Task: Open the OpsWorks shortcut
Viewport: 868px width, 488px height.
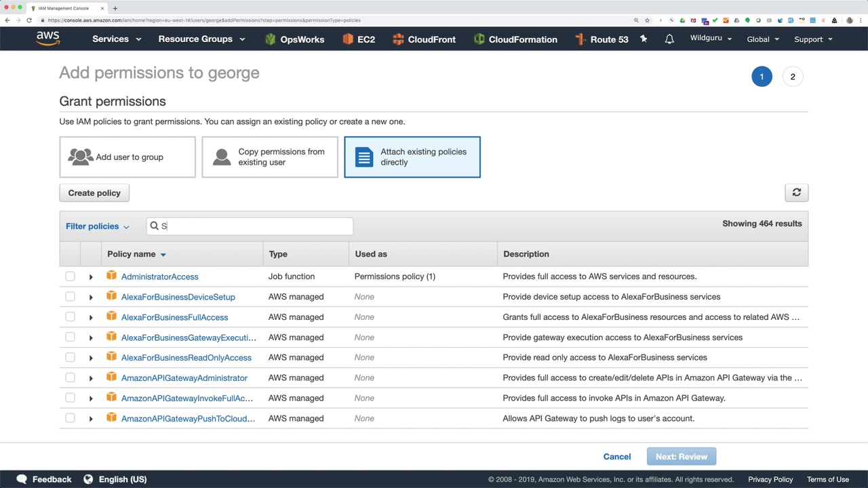Action: (294, 39)
